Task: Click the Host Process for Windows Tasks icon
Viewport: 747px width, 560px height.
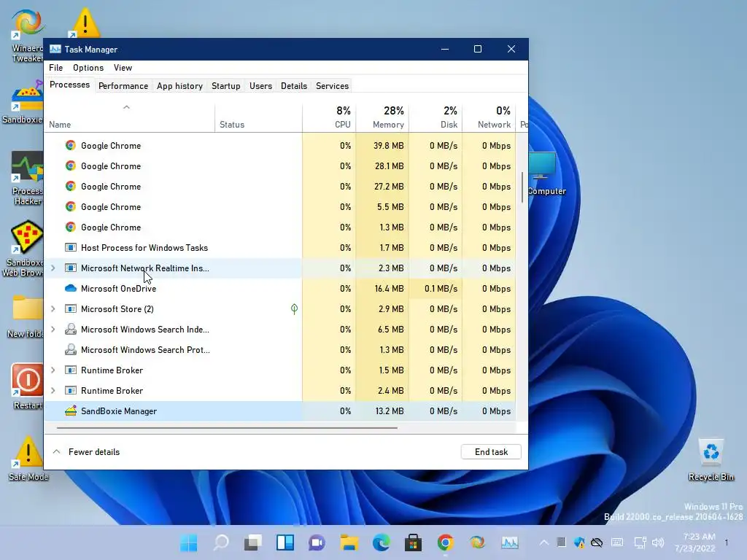Action: click(71, 248)
